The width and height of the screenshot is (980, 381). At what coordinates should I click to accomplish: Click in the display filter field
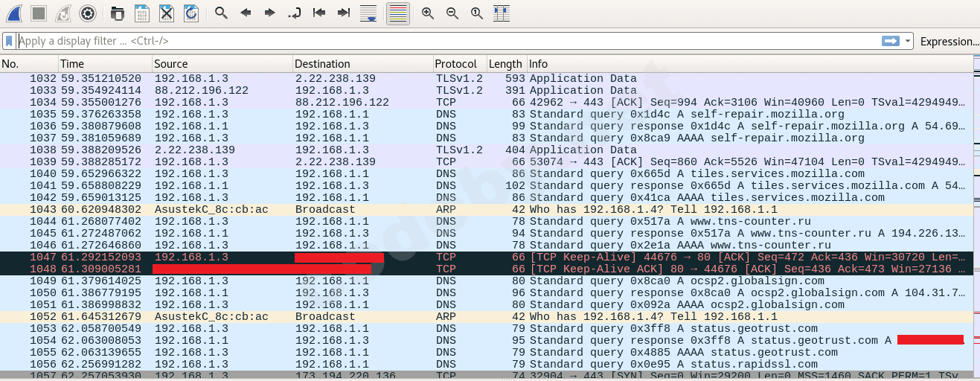pos(446,41)
